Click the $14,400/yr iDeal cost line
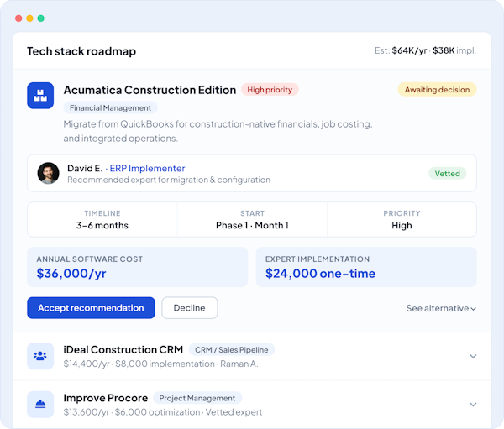The height and width of the screenshot is (429, 504). [x=160, y=364]
